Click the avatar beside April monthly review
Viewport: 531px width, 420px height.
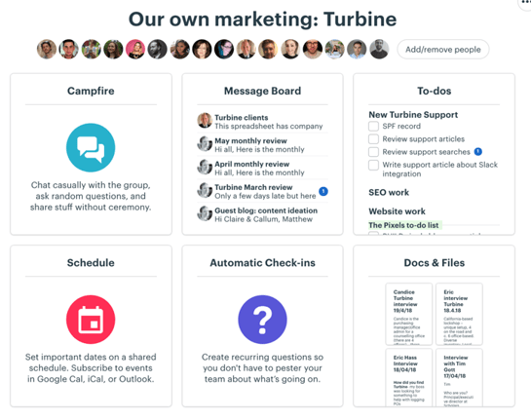[205, 167]
